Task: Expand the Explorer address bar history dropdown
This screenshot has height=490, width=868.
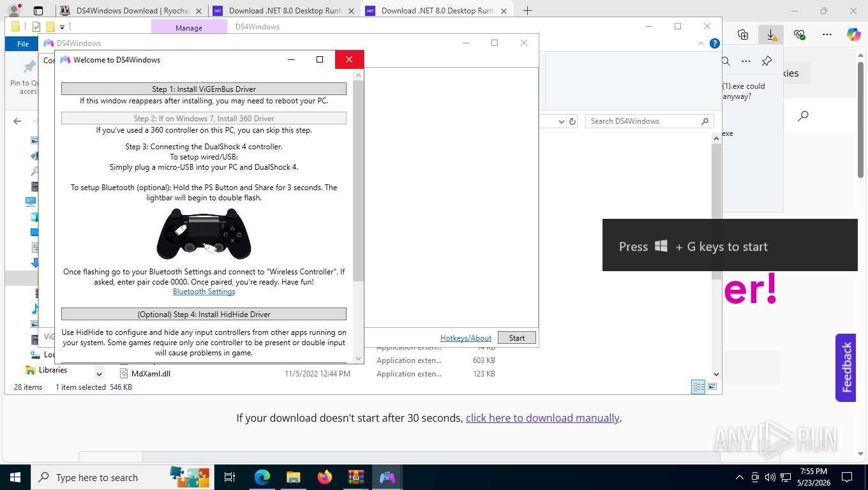Action: pyautogui.click(x=561, y=121)
